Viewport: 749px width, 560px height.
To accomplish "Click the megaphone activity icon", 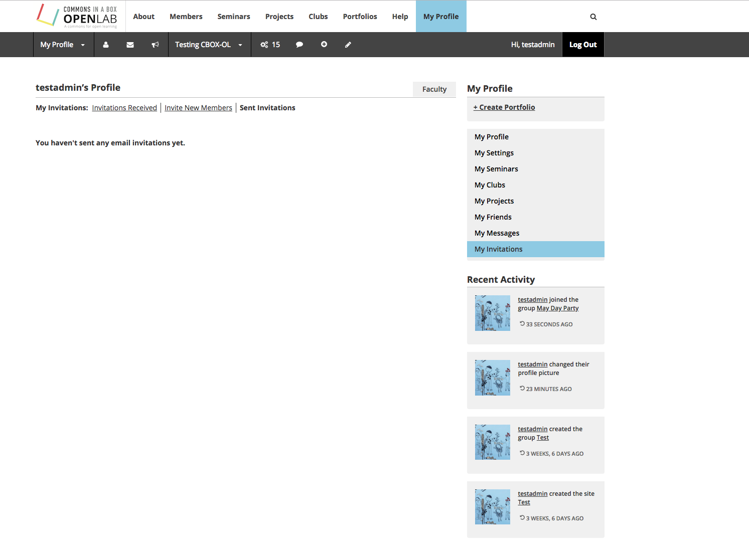I will click(x=155, y=45).
